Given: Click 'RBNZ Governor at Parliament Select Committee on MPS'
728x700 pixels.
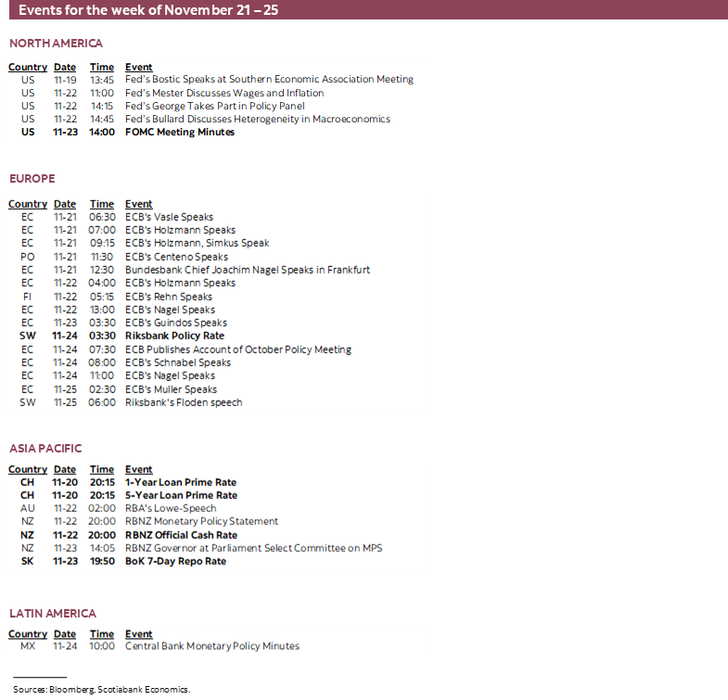Looking at the screenshot, I should pyautogui.click(x=253, y=548).
